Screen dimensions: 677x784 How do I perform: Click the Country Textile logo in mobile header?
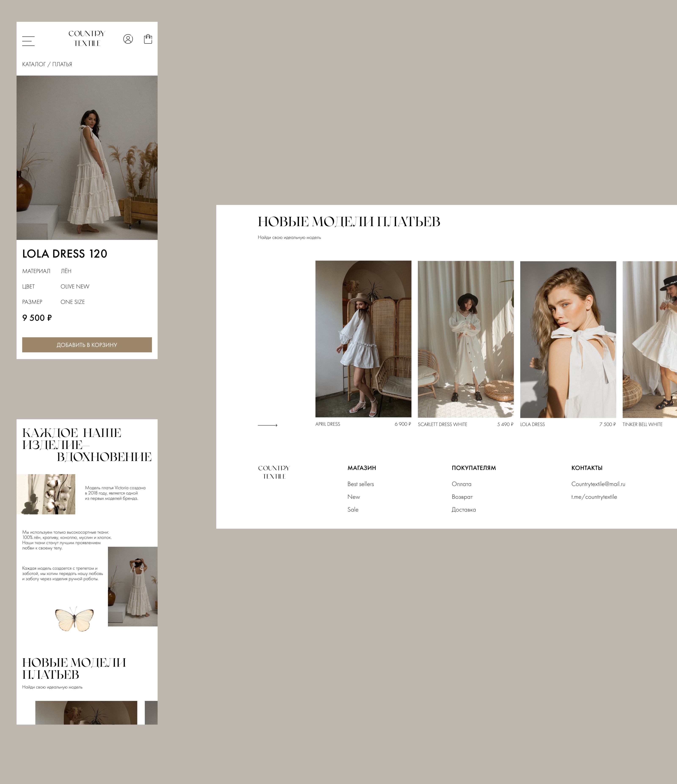click(87, 38)
